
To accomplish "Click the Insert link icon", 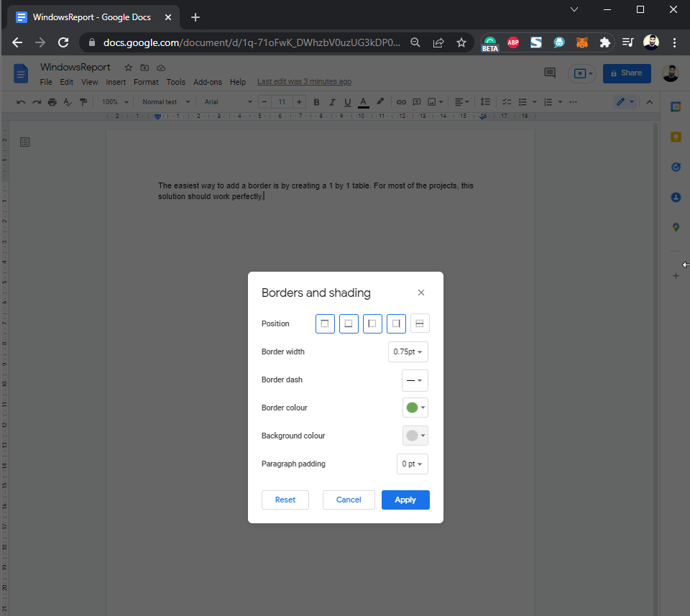I will click(401, 102).
